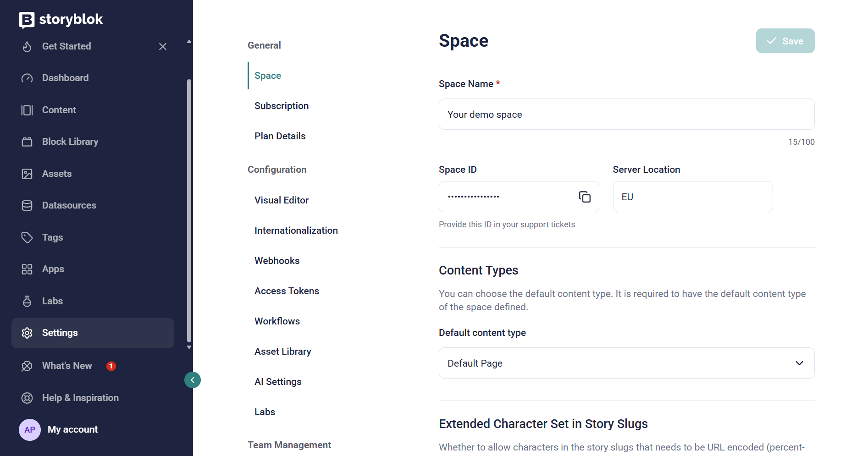Click the sidebar scroll down arrow

(189, 347)
